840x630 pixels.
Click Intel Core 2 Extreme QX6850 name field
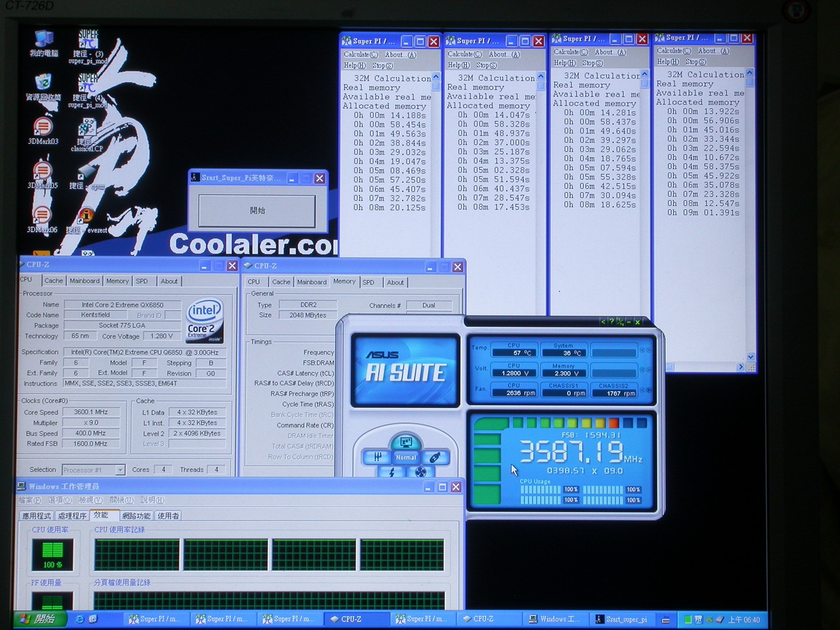point(123,304)
